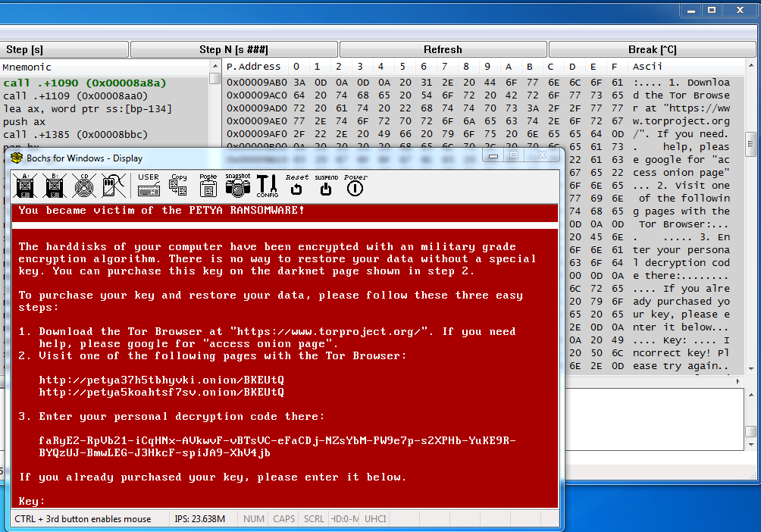
Task: Click the Copy toolbar icon
Action: [x=178, y=185]
